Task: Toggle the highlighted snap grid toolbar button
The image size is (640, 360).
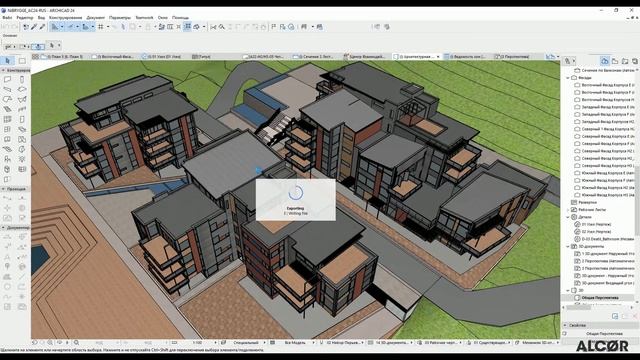Action: (187, 27)
